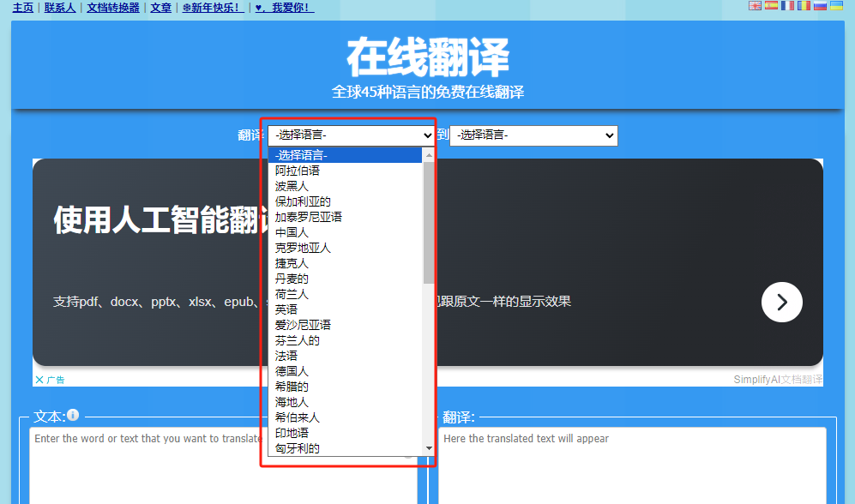Click the language list scroll-down arrow
Screen dimensions: 855x504
(429, 447)
